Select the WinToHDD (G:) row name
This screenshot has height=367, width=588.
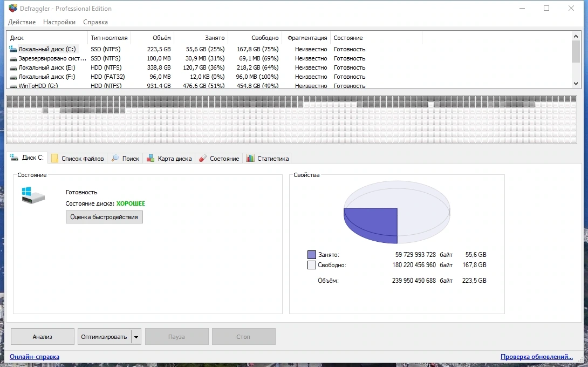click(x=38, y=86)
